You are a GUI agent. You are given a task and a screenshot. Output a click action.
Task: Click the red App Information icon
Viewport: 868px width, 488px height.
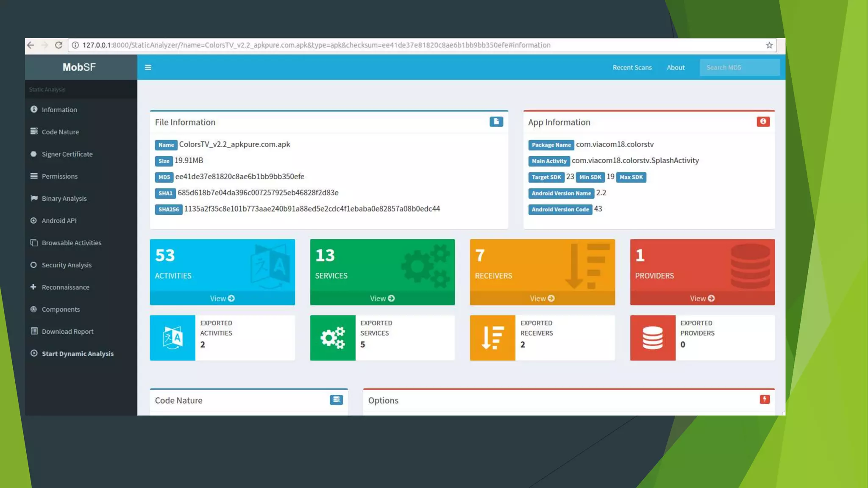pos(763,122)
